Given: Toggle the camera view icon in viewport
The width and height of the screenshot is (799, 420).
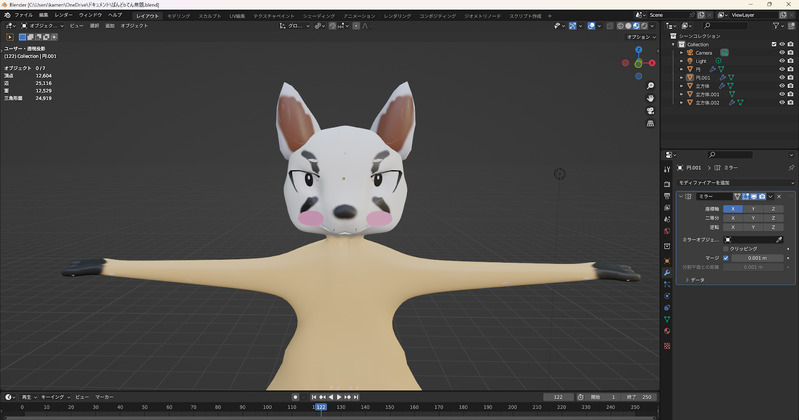Looking at the screenshot, I should click(x=651, y=112).
